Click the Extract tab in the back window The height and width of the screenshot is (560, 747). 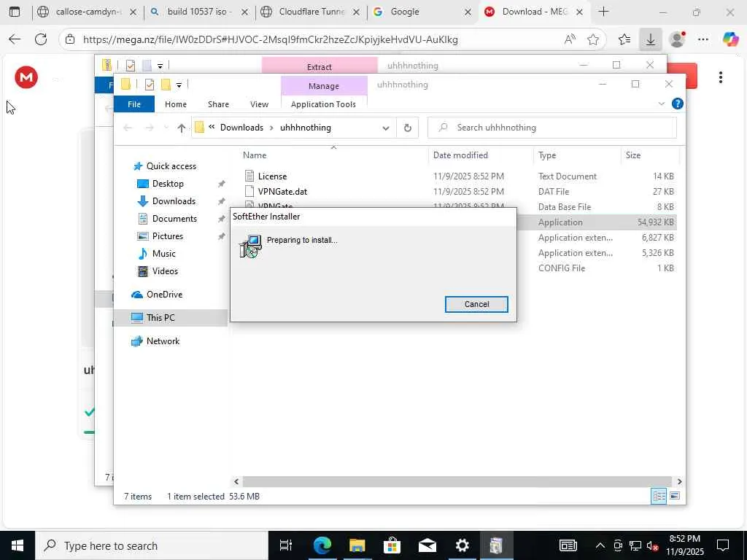pos(320,66)
